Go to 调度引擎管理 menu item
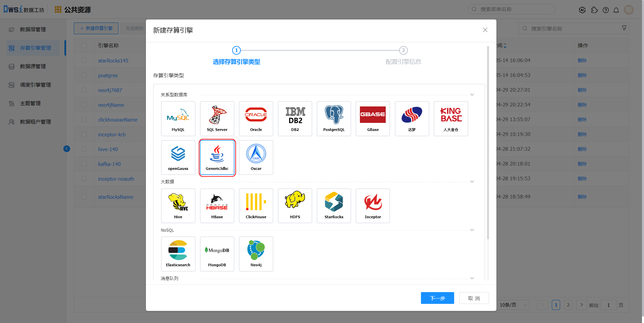The width and height of the screenshot is (644, 323). pos(35,85)
